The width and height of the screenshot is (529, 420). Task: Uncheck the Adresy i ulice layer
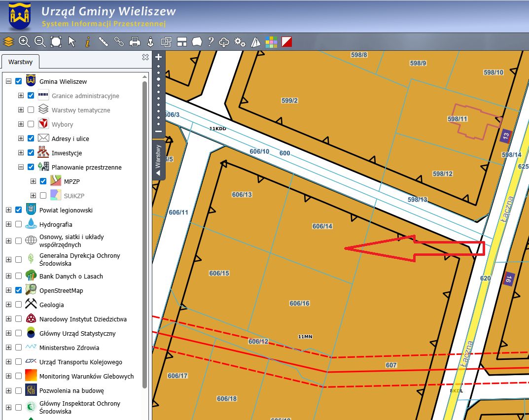(x=31, y=139)
